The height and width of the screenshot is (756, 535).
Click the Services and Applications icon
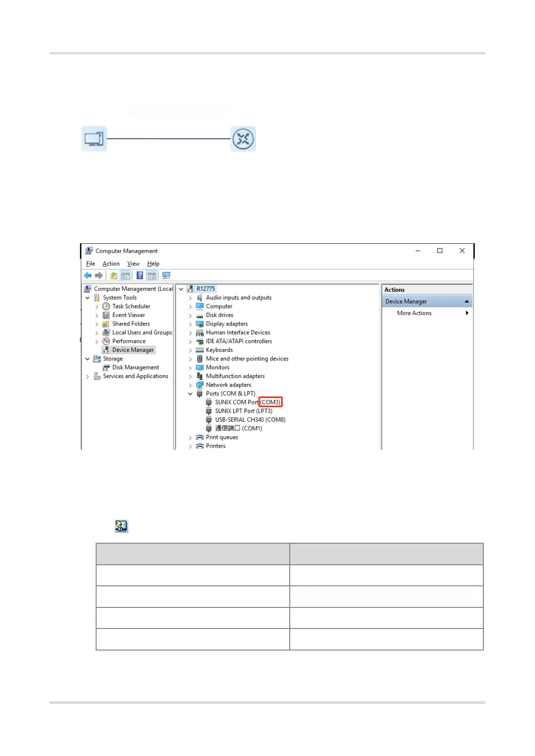click(97, 376)
